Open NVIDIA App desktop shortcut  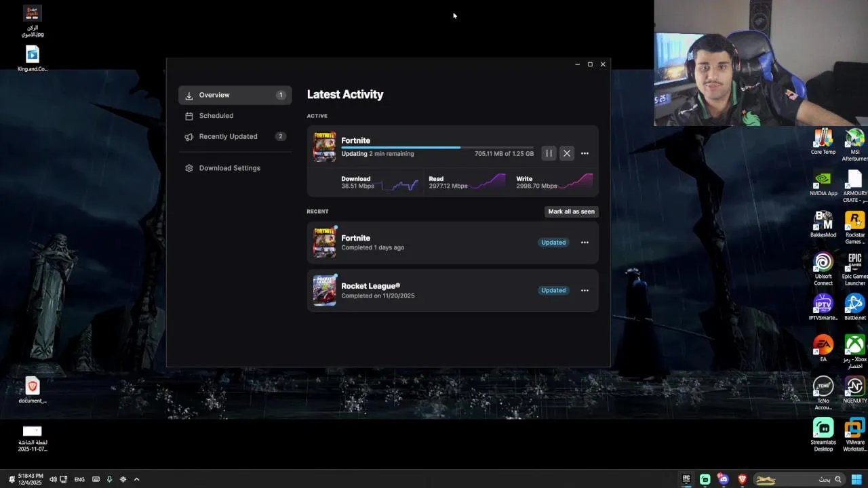coord(823,183)
